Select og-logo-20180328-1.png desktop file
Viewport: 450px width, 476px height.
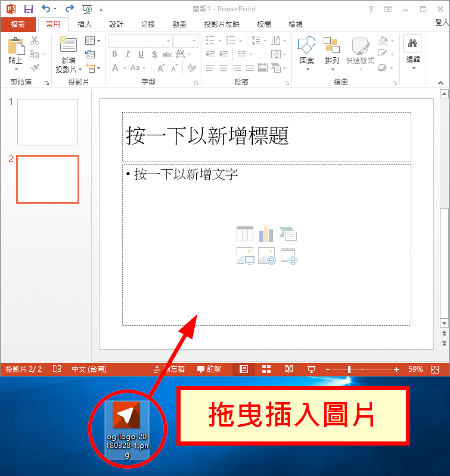point(126,430)
